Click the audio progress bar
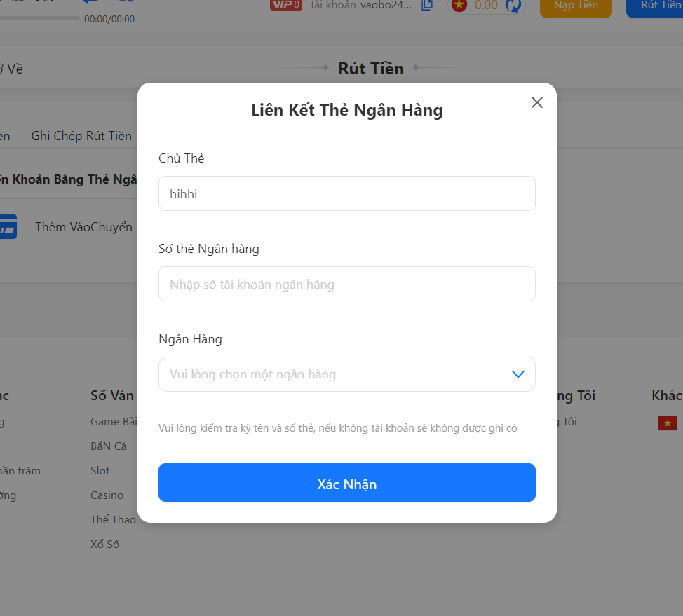This screenshot has width=683, height=616. (x=39, y=18)
